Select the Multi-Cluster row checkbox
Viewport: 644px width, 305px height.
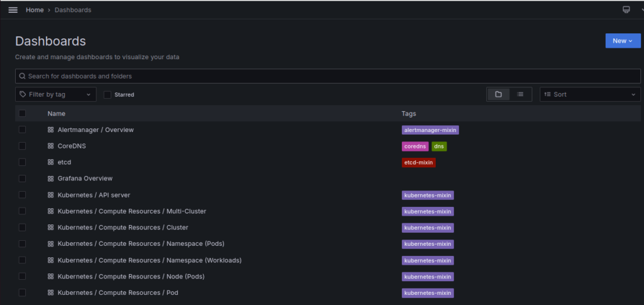coord(22,211)
